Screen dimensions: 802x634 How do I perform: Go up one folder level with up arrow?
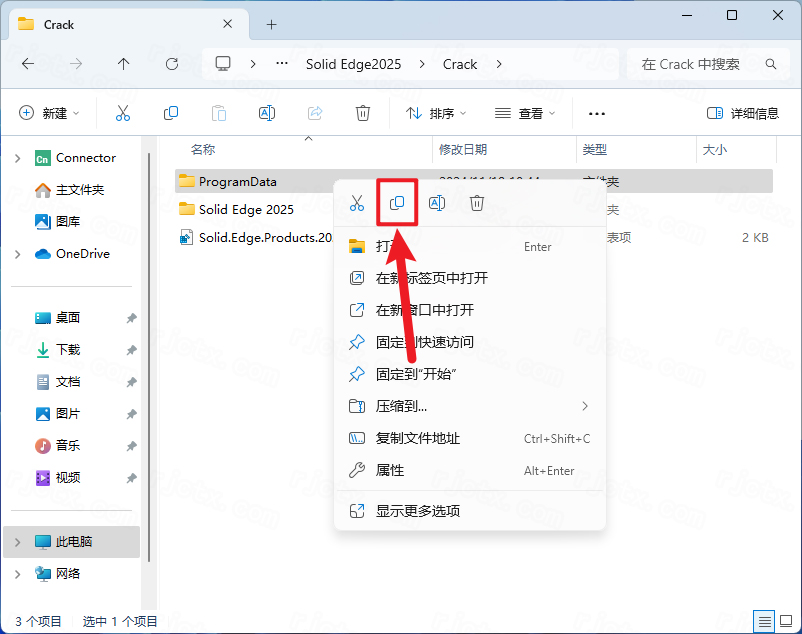(x=124, y=64)
